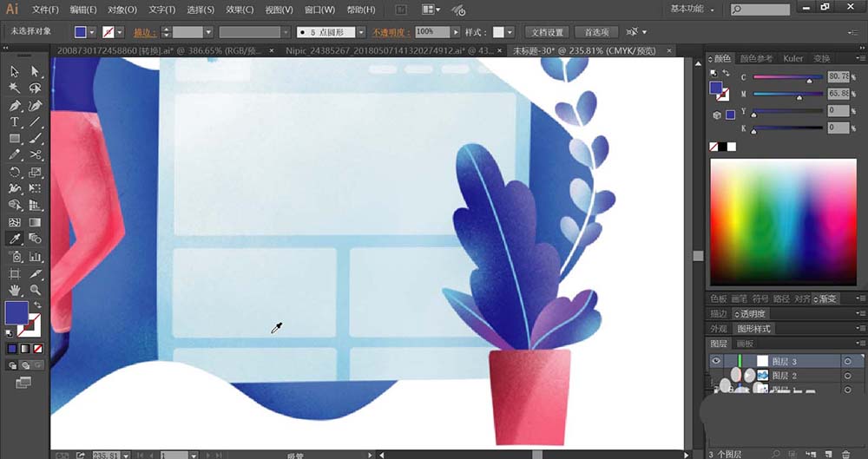This screenshot has width=868, height=459.
Task: Toggle visibility eye of 图层 3
Action: coord(716,361)
